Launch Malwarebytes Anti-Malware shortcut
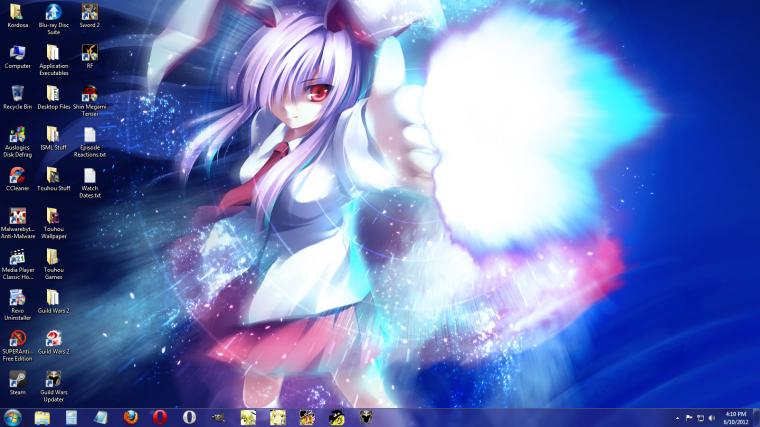 click(17, 223)
